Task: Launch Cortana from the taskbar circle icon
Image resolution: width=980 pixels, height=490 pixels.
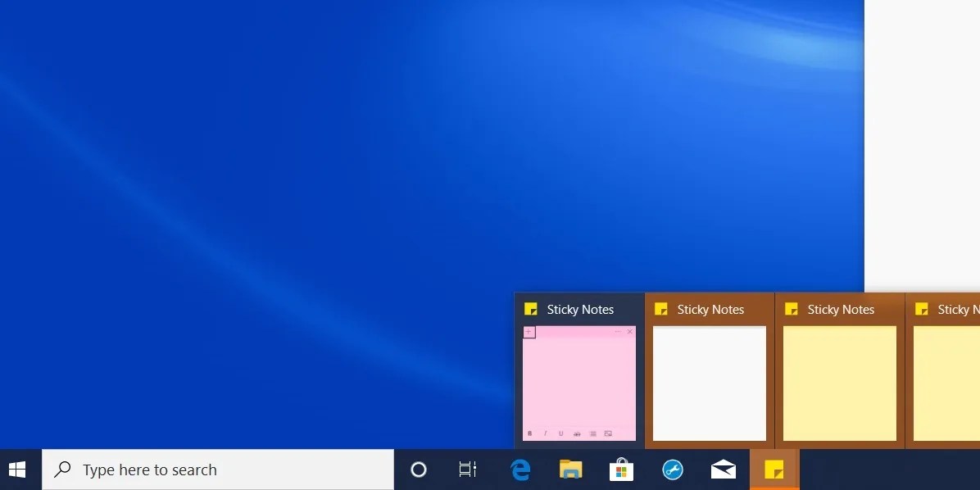Action: (419, 470)
